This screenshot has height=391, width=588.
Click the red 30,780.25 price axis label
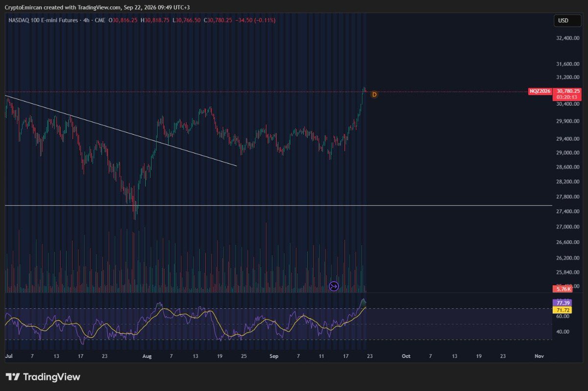(567, 91)
